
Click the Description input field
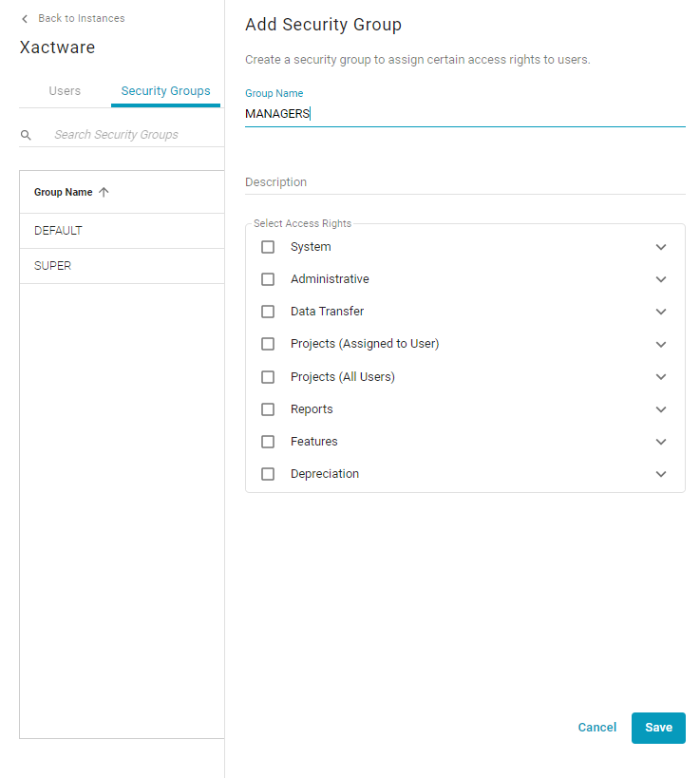[464, 182]
